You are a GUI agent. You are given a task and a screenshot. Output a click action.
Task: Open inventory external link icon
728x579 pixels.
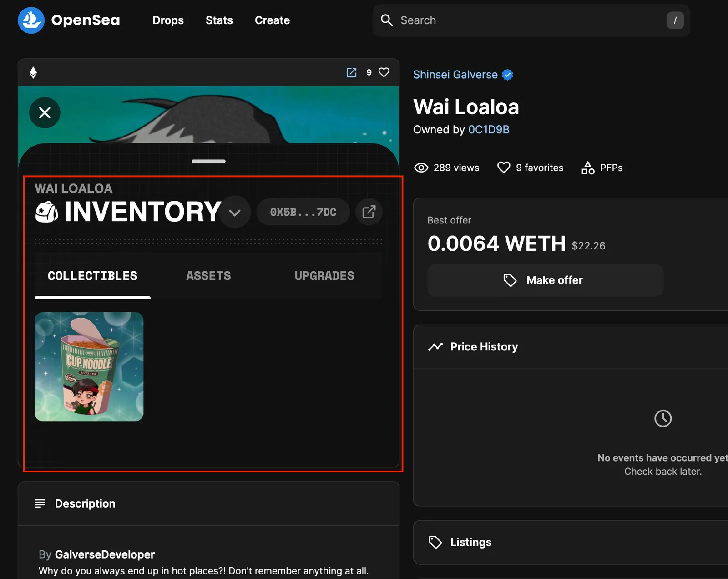coord(369,212)
